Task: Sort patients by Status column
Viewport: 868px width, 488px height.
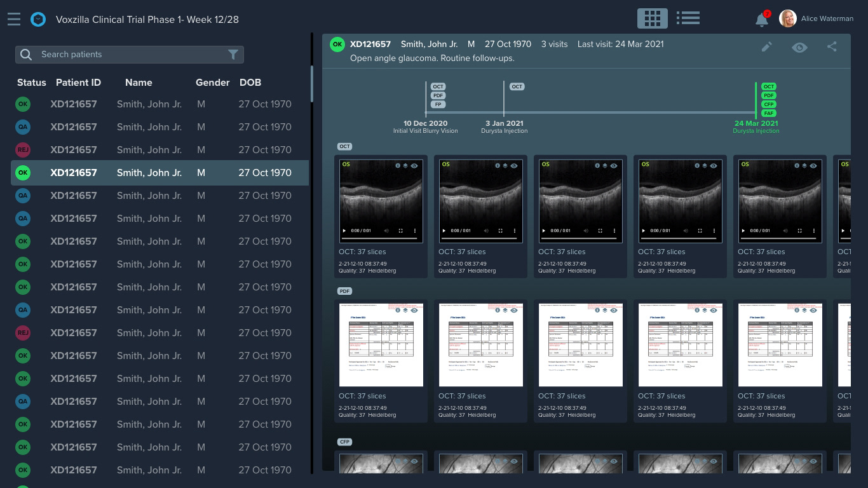Action: pyautogui.click(x=32, y=83)
